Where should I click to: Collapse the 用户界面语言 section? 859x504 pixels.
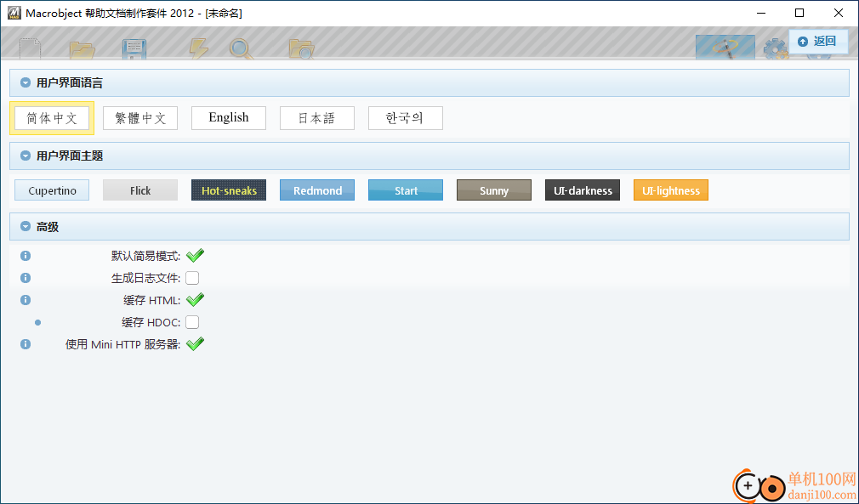click(26, 83)
